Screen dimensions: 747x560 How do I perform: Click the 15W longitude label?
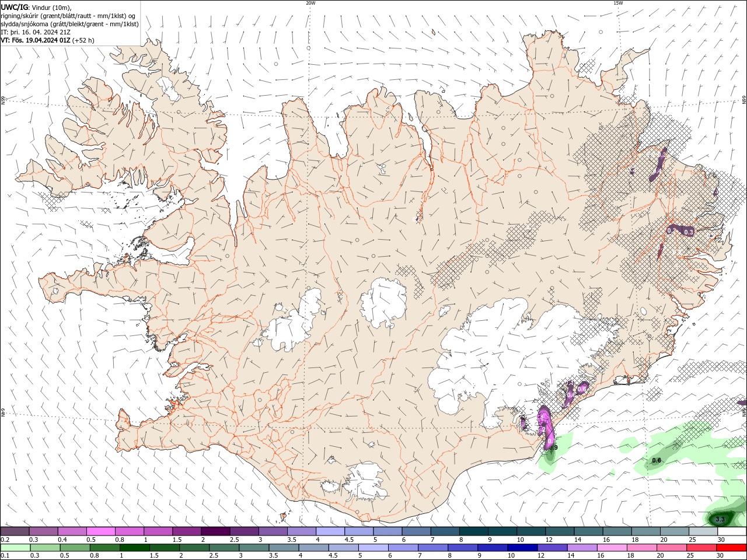(x=618, y=3)
